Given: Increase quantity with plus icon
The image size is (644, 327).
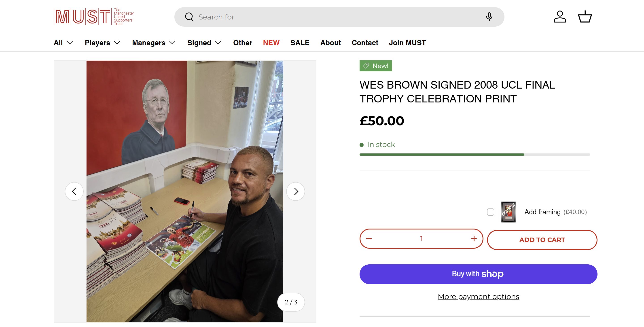Looking at the screenshot, I should coord(474,239).
